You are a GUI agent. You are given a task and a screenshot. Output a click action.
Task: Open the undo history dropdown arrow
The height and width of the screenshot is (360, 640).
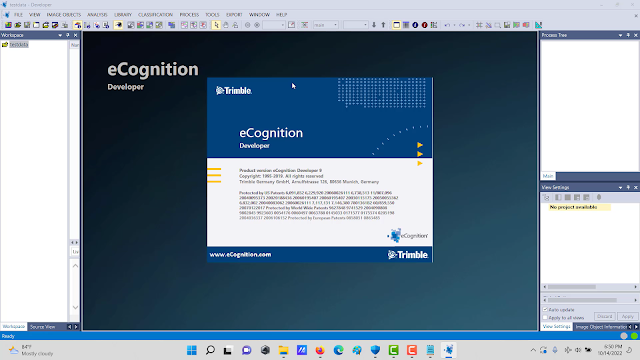(454, 25)
